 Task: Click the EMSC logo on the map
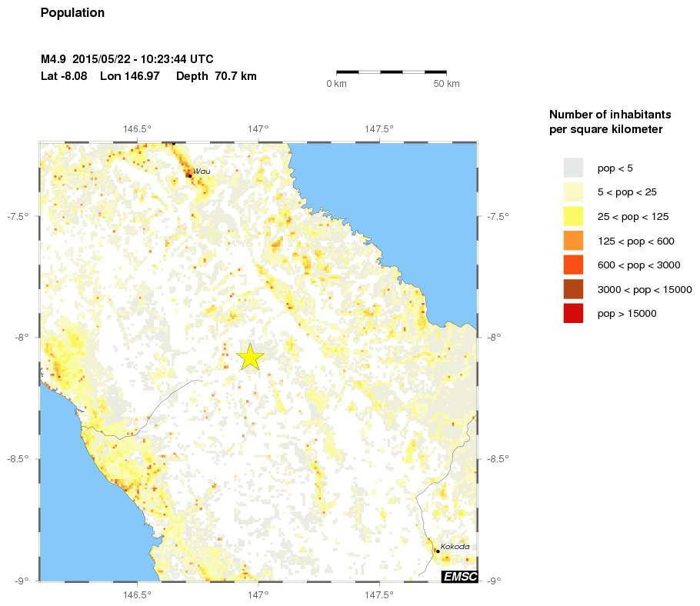coord(459,576)
